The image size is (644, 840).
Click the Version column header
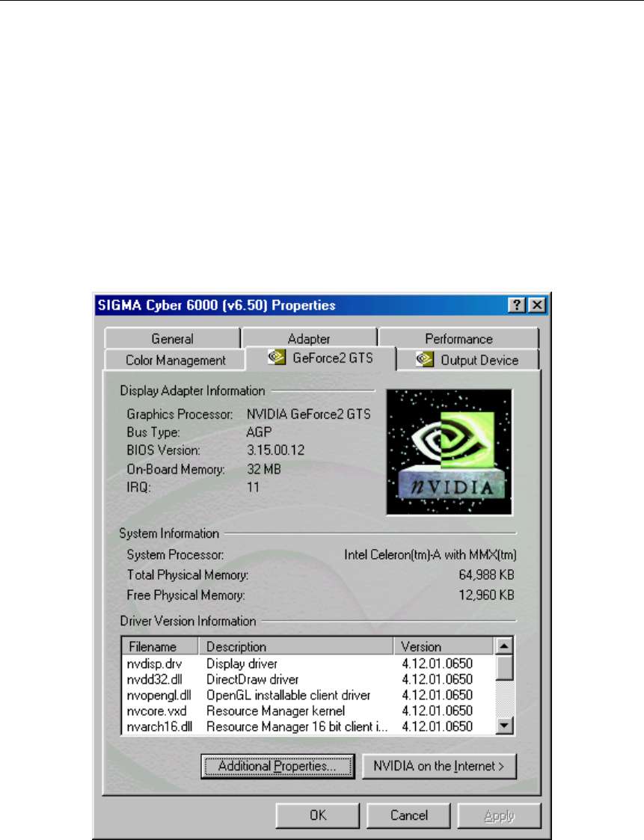pyautogui.click(x=444, y=646)
